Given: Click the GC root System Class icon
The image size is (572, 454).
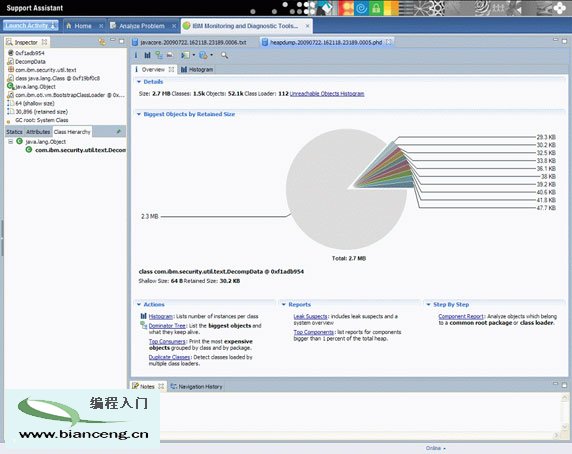Looking at the screenshot, I should (x=8, y=121).
